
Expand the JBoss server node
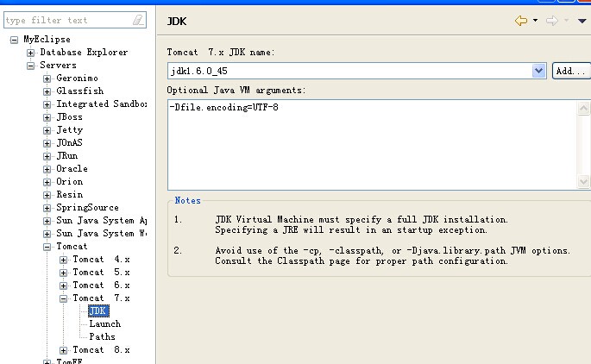(x=47, y=117)
